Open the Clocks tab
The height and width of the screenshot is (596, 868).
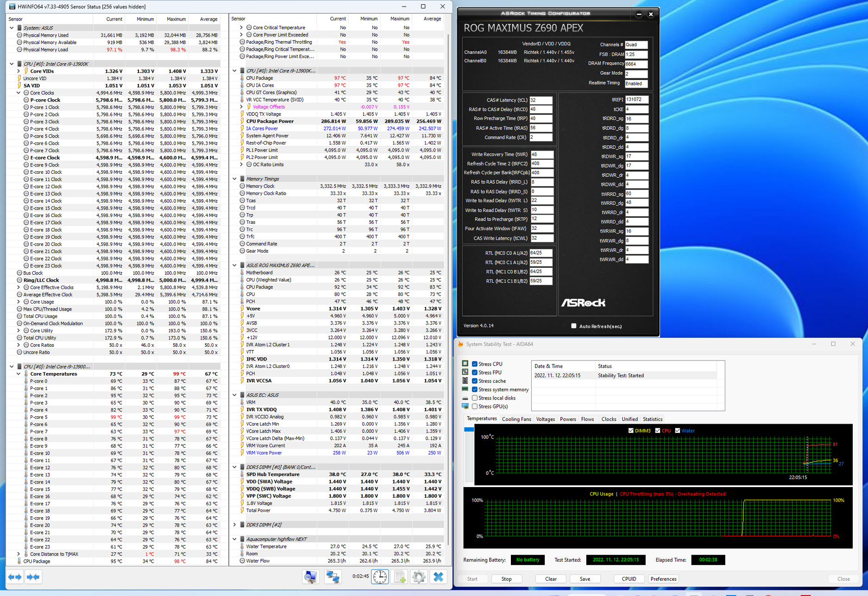609,419
